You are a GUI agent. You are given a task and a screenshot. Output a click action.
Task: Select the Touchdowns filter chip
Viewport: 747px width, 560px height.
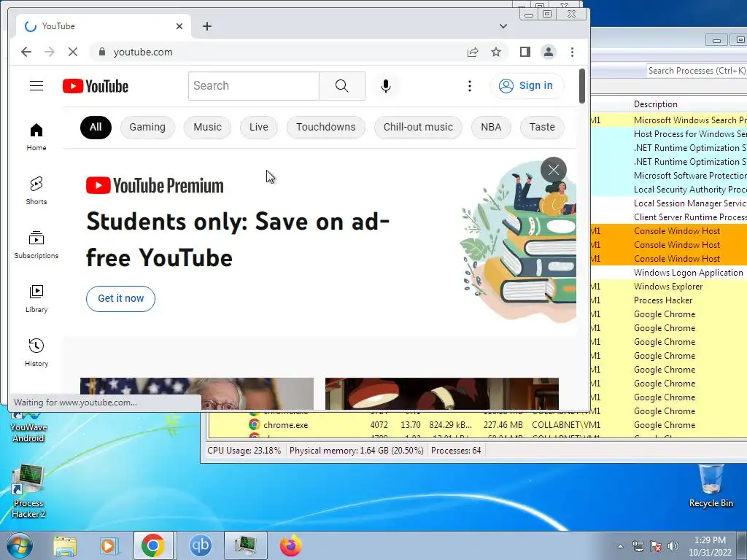[326, 127]
